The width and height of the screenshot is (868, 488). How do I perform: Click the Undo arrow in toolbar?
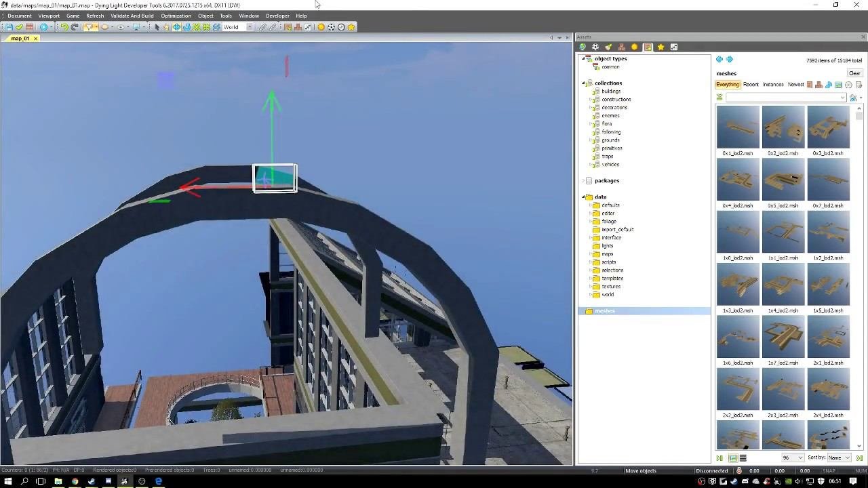(x=64, y=27)
